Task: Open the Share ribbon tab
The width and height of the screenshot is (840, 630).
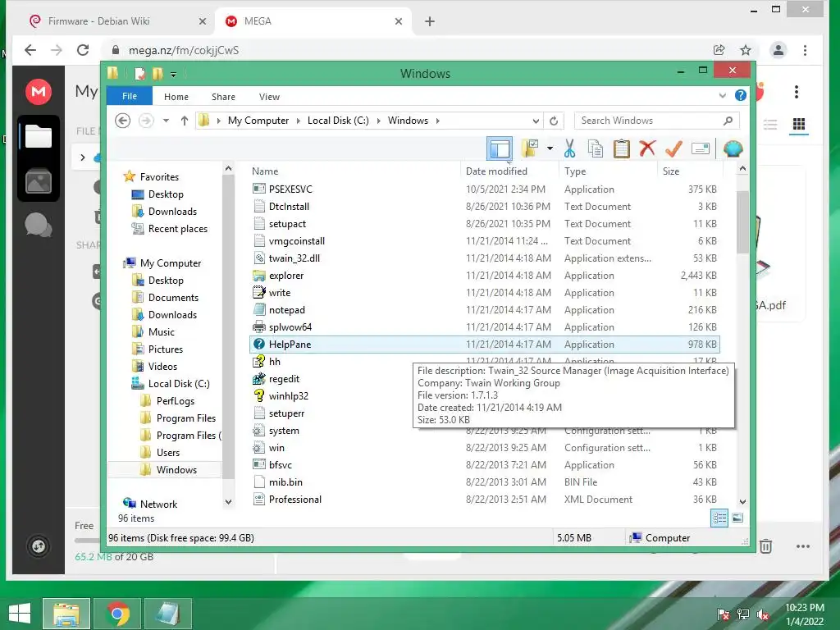Action: tap(223, 97)
